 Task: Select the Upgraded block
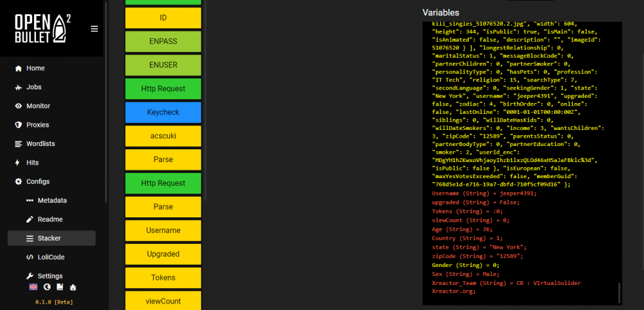tap(163, 254)
